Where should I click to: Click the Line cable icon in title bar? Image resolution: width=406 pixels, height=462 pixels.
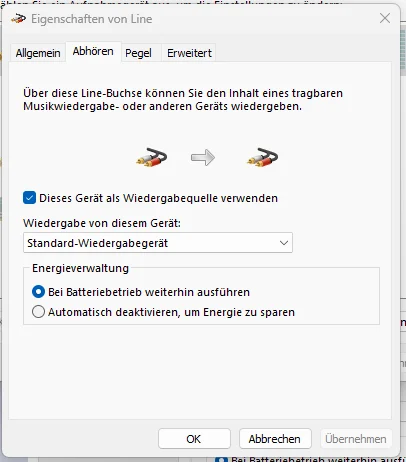[x=18, y=19]
